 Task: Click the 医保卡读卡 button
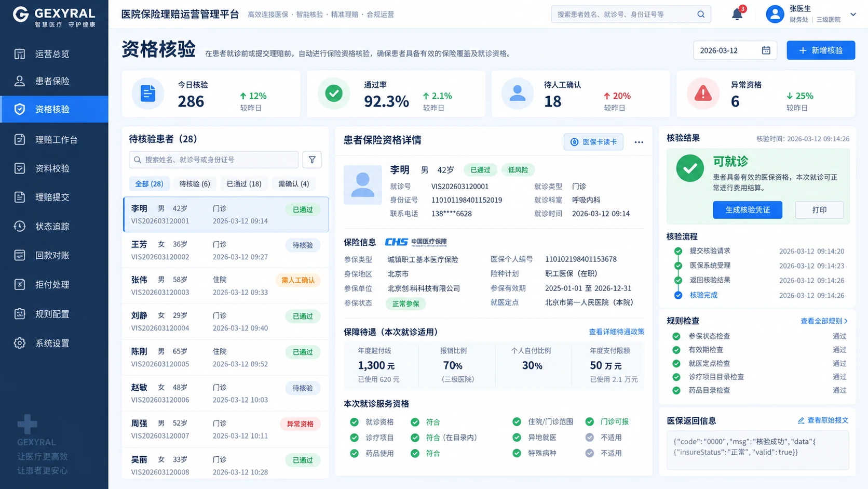tap(593, 142)
